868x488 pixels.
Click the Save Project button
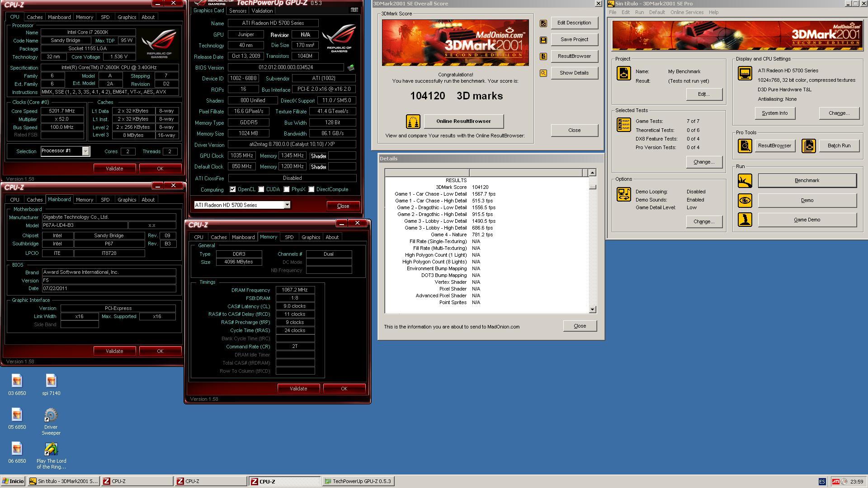click(574, 40)
